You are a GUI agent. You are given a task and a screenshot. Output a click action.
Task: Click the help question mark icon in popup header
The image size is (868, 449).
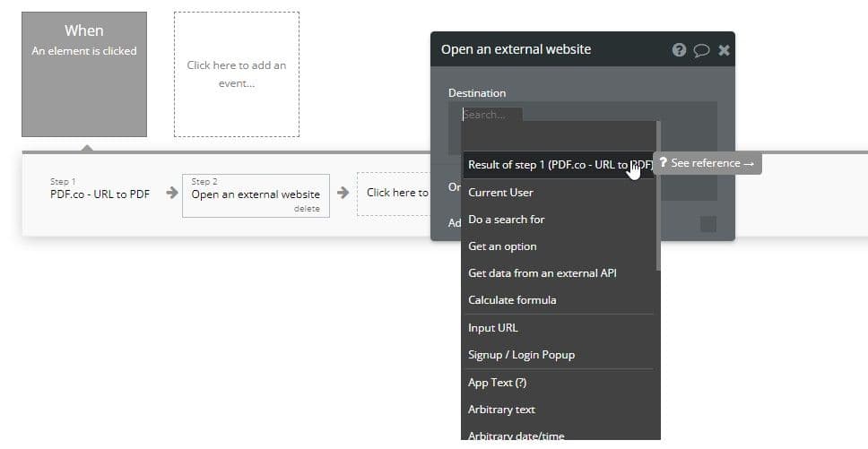pyautogui.click(x=679, y=50)
